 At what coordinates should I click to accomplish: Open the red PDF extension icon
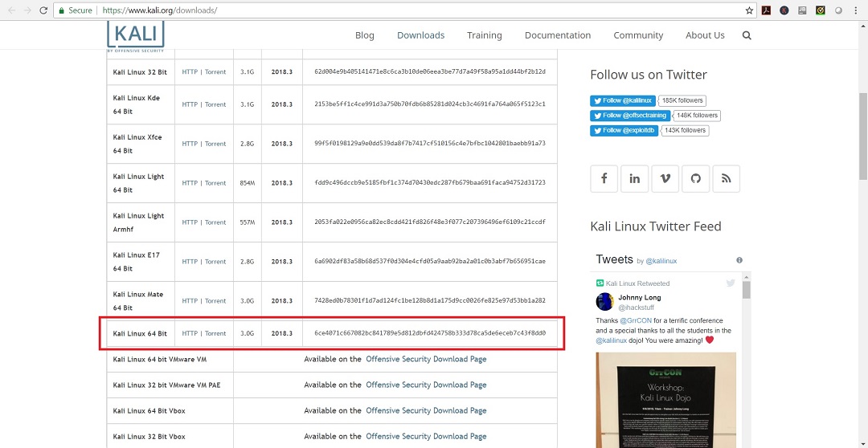point(766,10)
